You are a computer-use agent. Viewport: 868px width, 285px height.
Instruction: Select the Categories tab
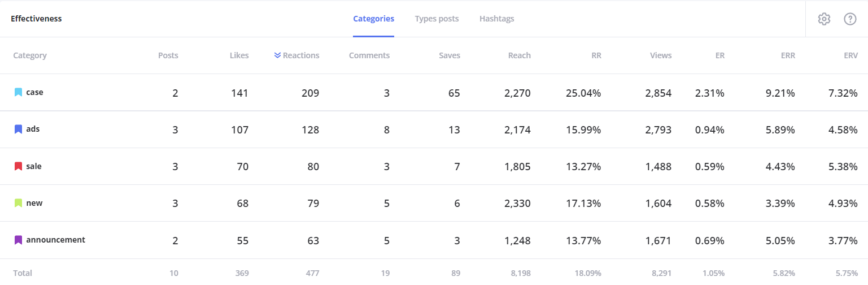(x=373, y=19)
